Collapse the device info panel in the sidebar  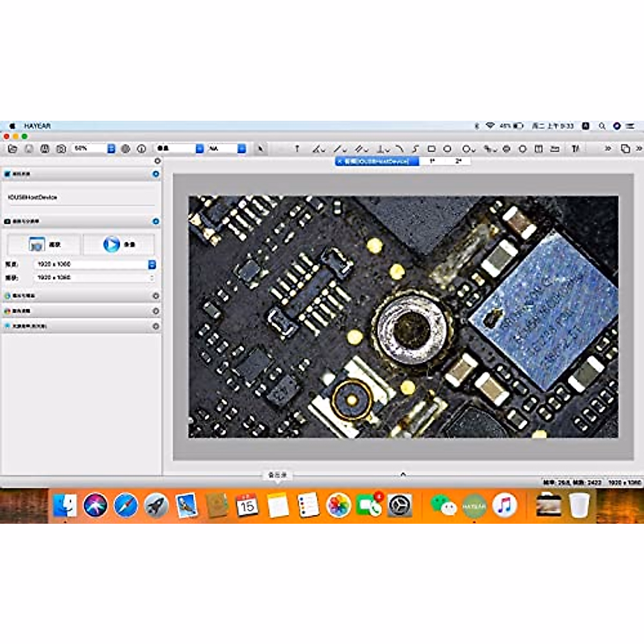[156, 173]
